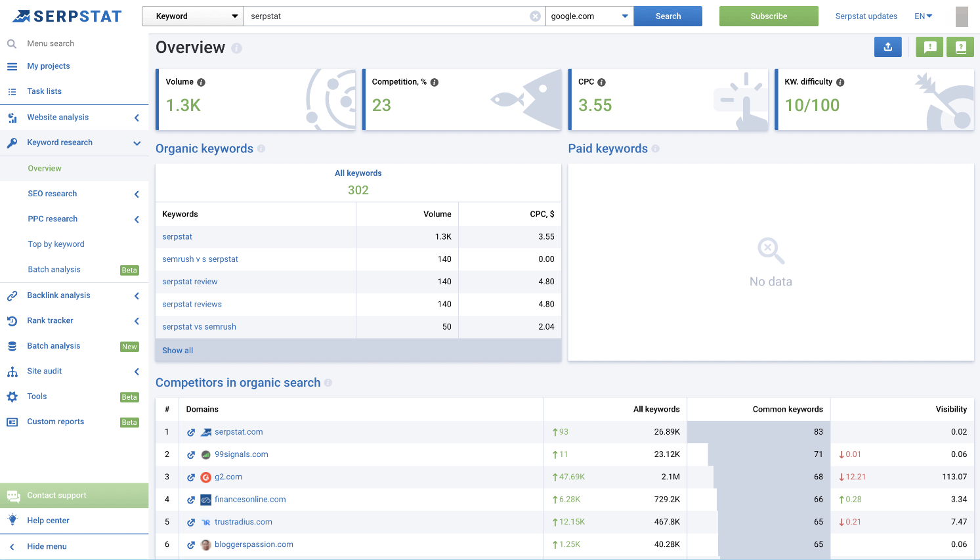Click the Common keywords column header
Screen dimensions: 980x560
point(788,409)
